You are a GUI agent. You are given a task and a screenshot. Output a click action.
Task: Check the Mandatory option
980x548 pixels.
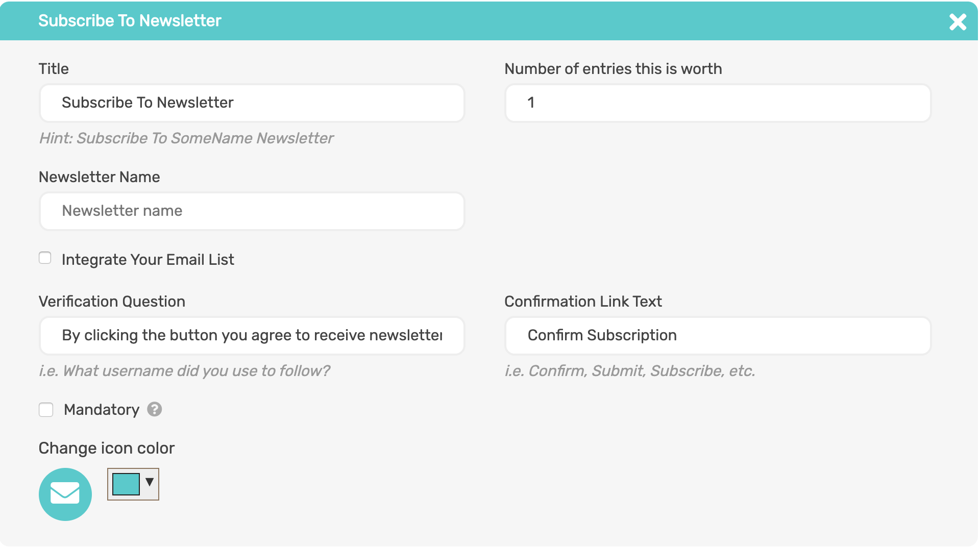45,409
